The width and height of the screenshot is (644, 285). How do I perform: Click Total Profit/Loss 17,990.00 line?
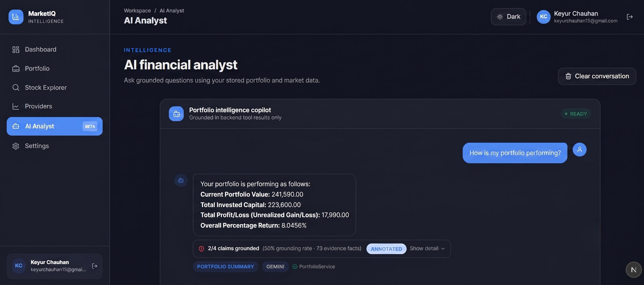pyautogui.click(x=275, y=215)
